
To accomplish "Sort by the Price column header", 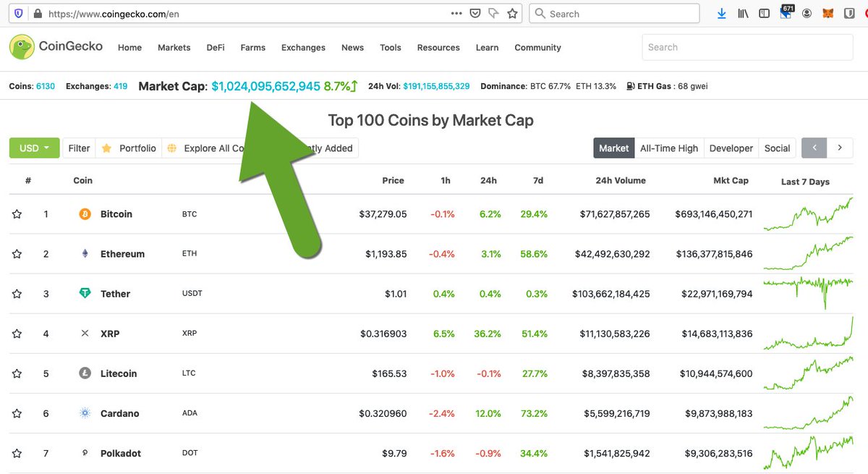I will (x=393, y=180).
